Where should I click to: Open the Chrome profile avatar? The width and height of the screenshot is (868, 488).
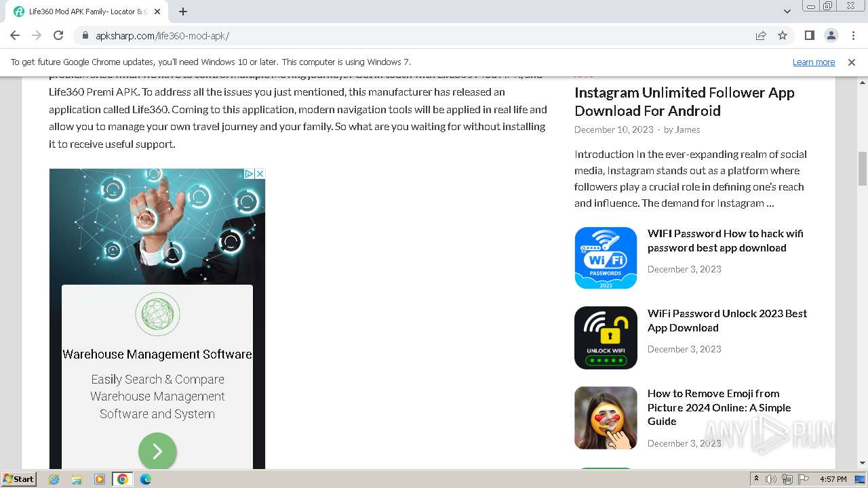click(831, 35)
